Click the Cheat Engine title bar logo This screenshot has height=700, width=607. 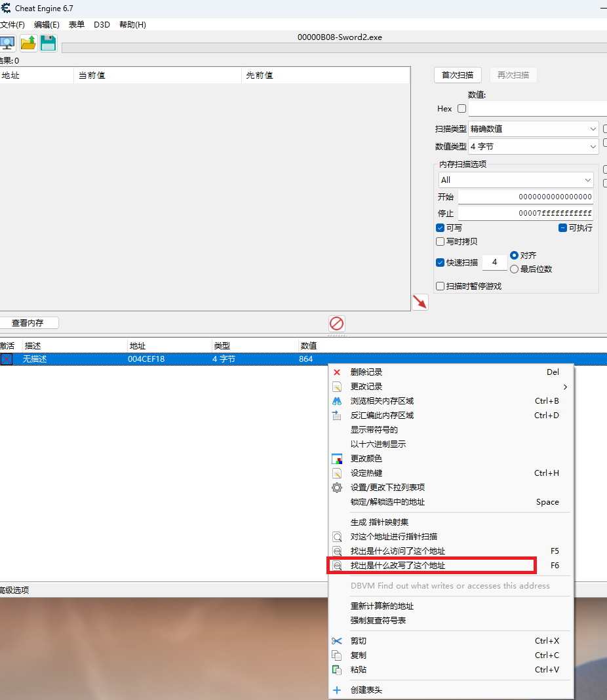click(x=6, y=8)
